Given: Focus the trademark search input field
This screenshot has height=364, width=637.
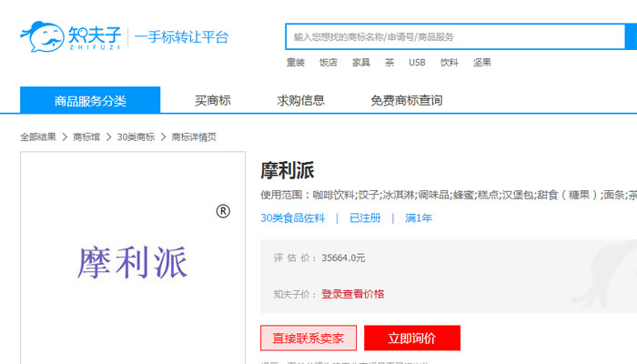Looking at the screenshot, I should coord(455,37).
